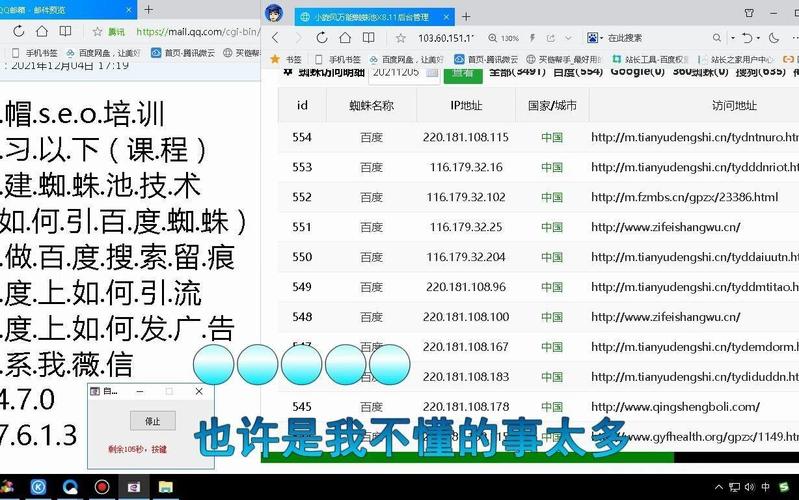This screenshot has height=500, width=799.
Task: Open a new tab in QQ mail window
Action: pos(148,9)
